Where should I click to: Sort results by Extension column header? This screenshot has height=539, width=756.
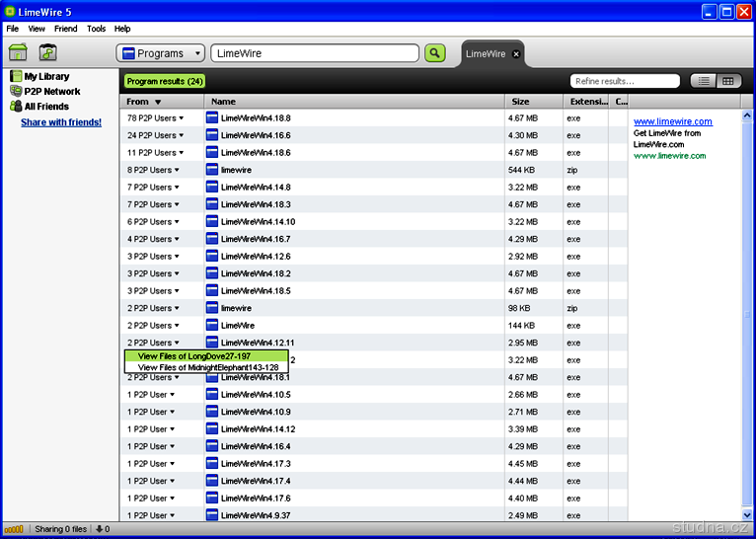pos(586,102)
